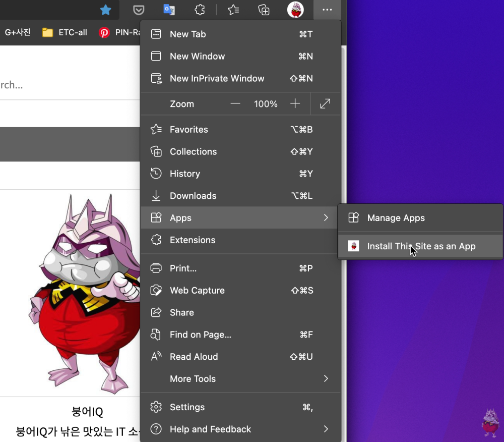This screenshot has width=504, height=442.
Task: Open Extensions menu entry
Action: 240,240
